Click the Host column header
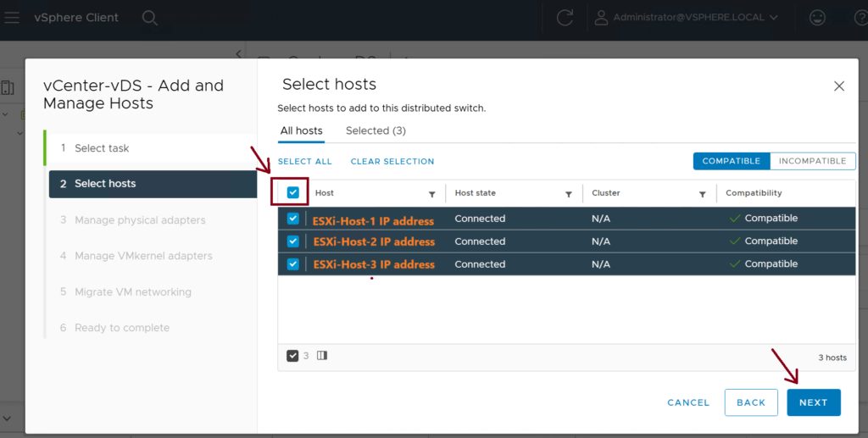The image size is (868, 438). coord(325,193)
